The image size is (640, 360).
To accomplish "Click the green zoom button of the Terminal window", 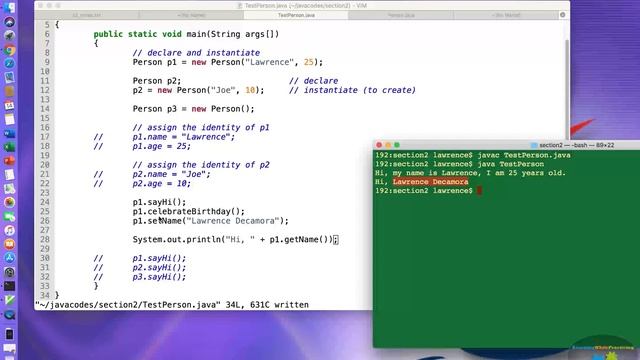I will [397, 145].
